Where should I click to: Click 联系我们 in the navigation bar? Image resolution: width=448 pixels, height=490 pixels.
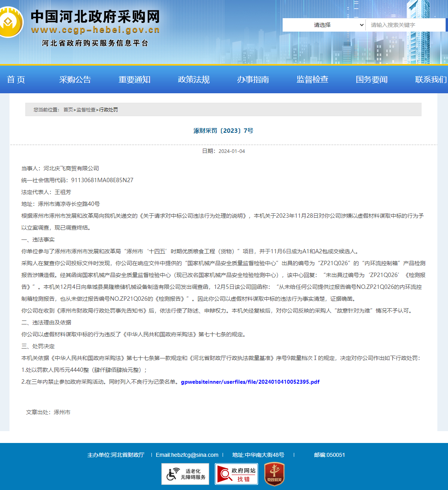coord(430,79)
